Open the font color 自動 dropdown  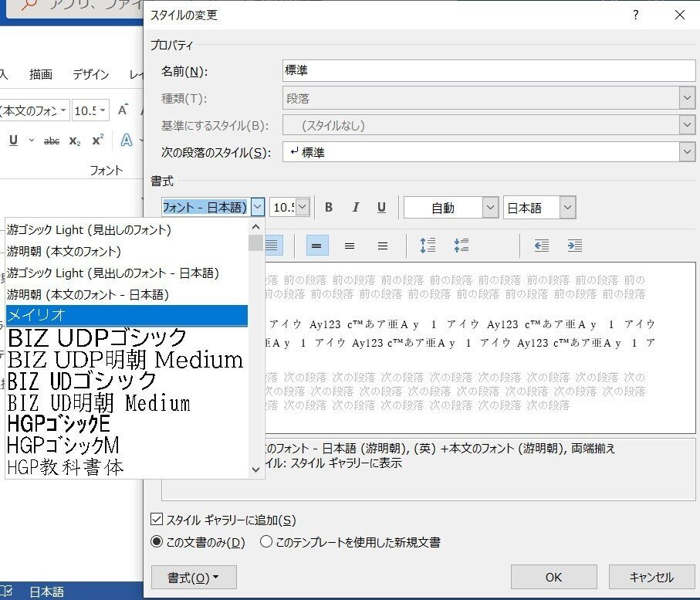coord(490,207)
